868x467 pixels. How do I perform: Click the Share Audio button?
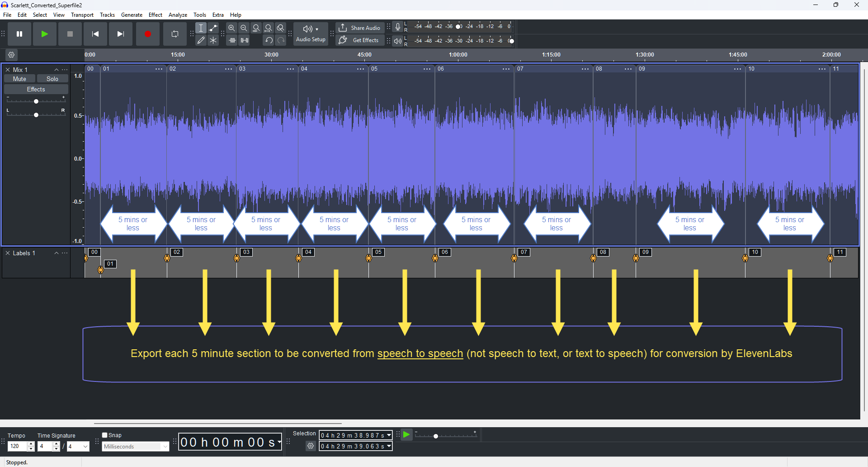[x=360, y=28]
